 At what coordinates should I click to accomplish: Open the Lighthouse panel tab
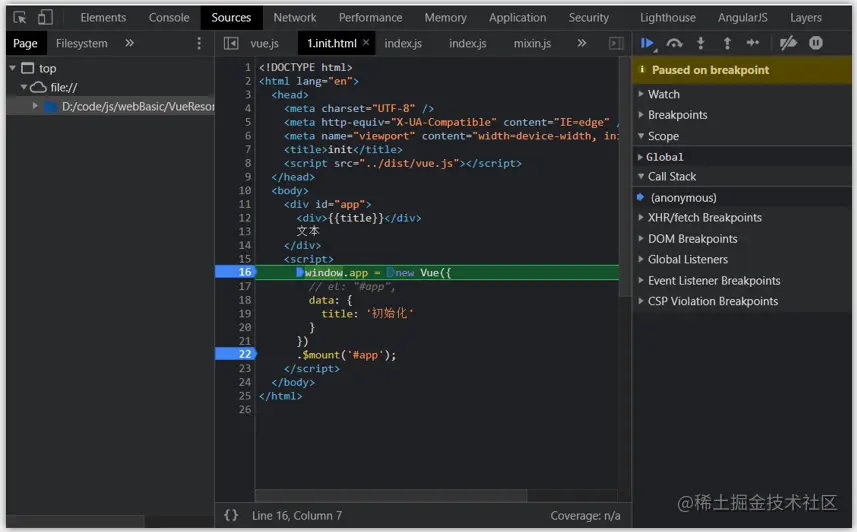point(667,17)
